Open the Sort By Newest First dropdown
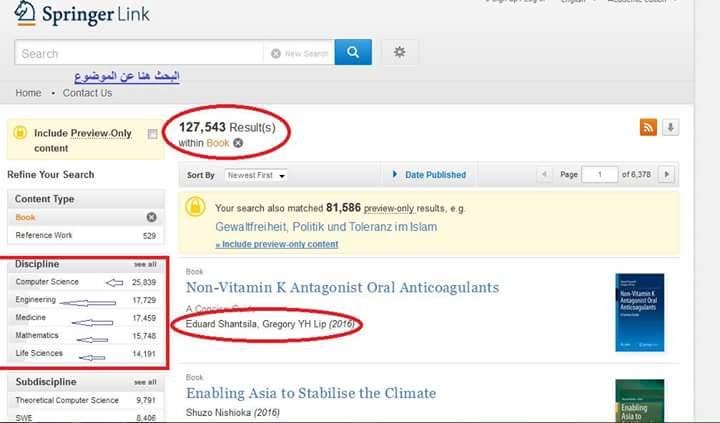The image size is (720, 423). pos(256,175)
